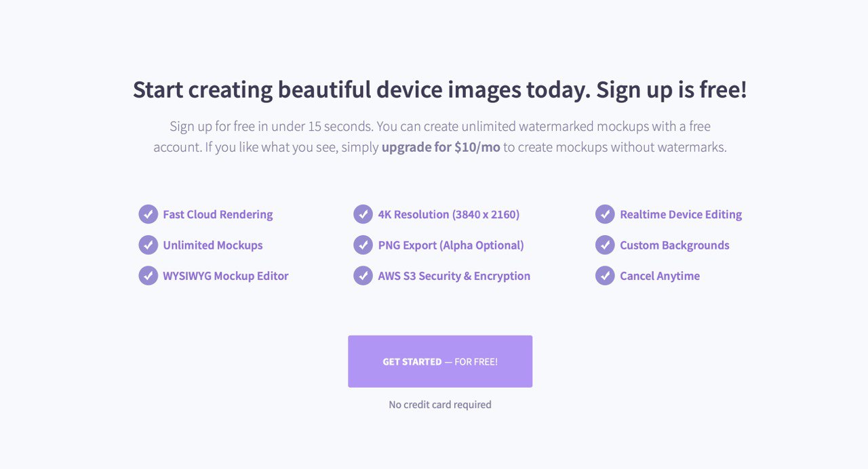Click checkmark icon beside Custom Backgrounds
868x469 pixels.
(605, 245)
